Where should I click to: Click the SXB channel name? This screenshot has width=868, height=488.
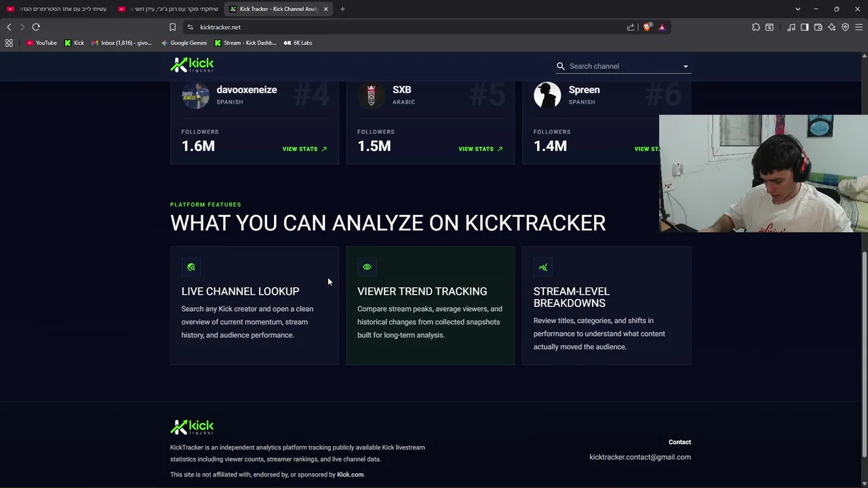point(401,89)
